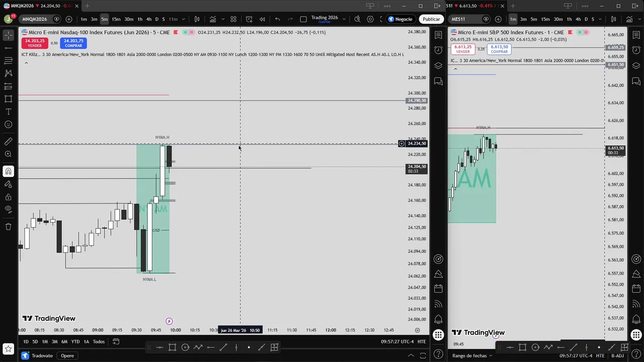Toggle stay in drawing mode
Image resolution: width=644 pixels, height=362 pixels.
click(x=8, y=184)
